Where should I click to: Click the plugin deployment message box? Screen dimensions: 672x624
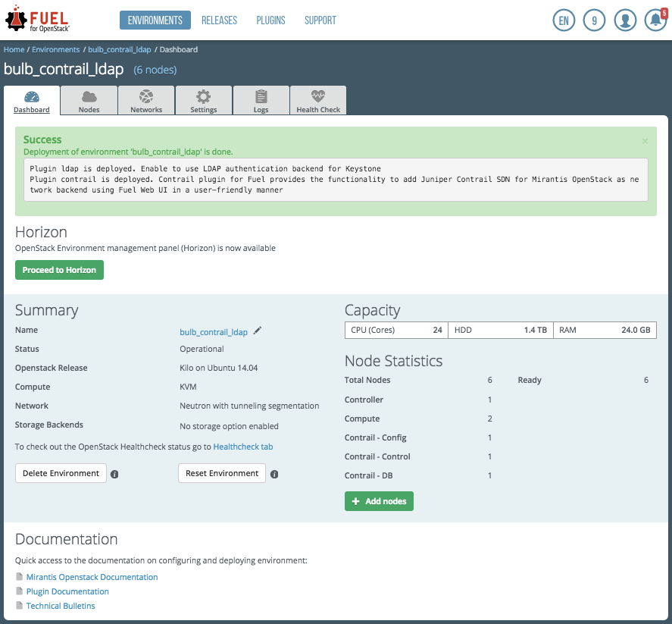point(336,179)
